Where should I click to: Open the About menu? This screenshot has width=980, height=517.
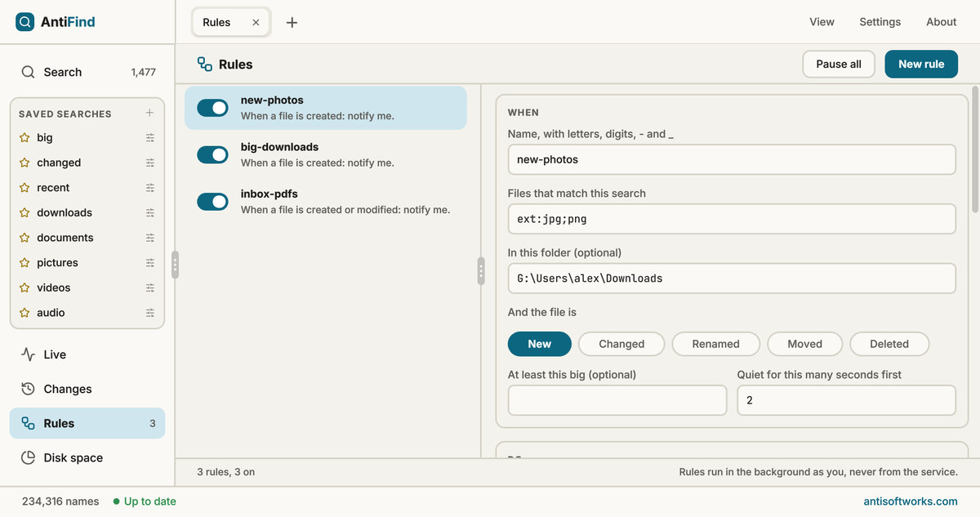coord(941,22)
